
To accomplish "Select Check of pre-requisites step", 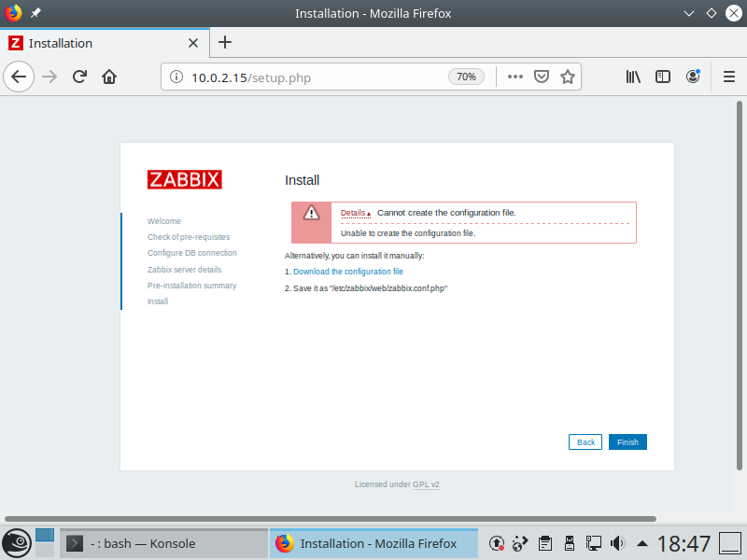I will [x=189, y=237].
